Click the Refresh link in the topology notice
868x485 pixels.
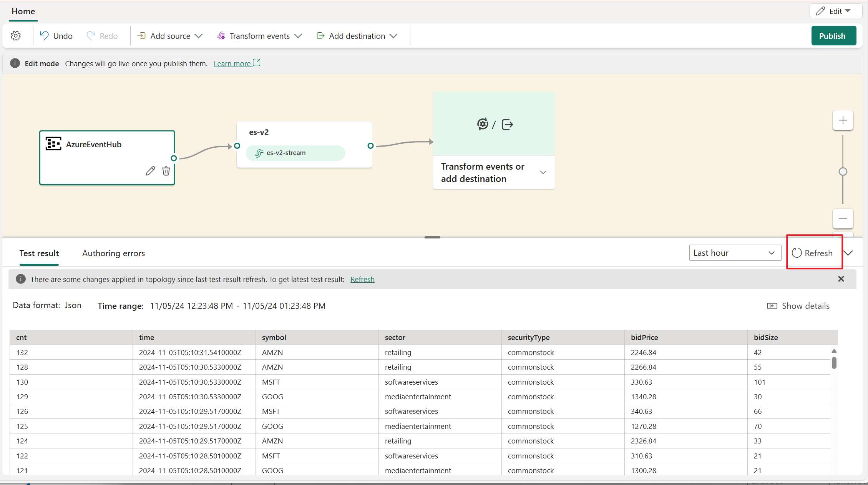click(362, 278)
